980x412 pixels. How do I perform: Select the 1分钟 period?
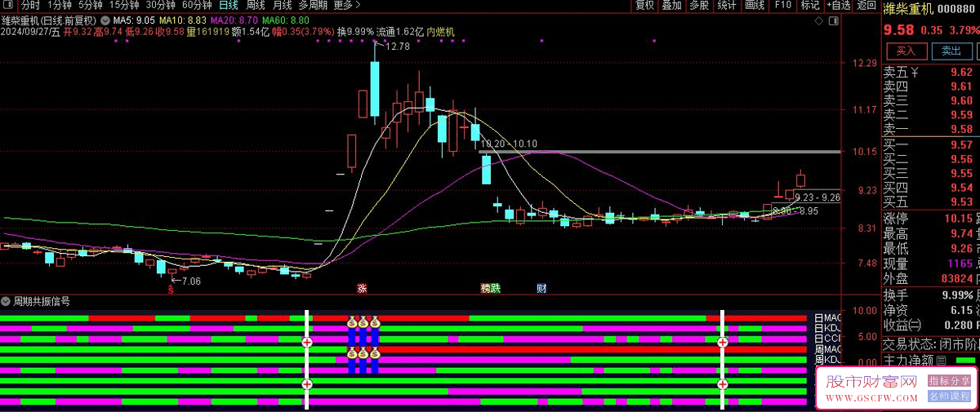(x=60, y=6)
